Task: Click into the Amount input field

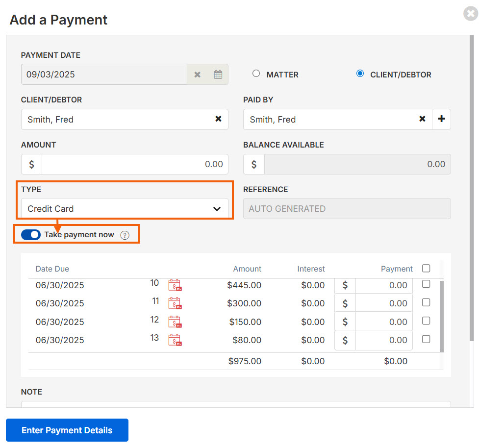Action: pos(135,164)
